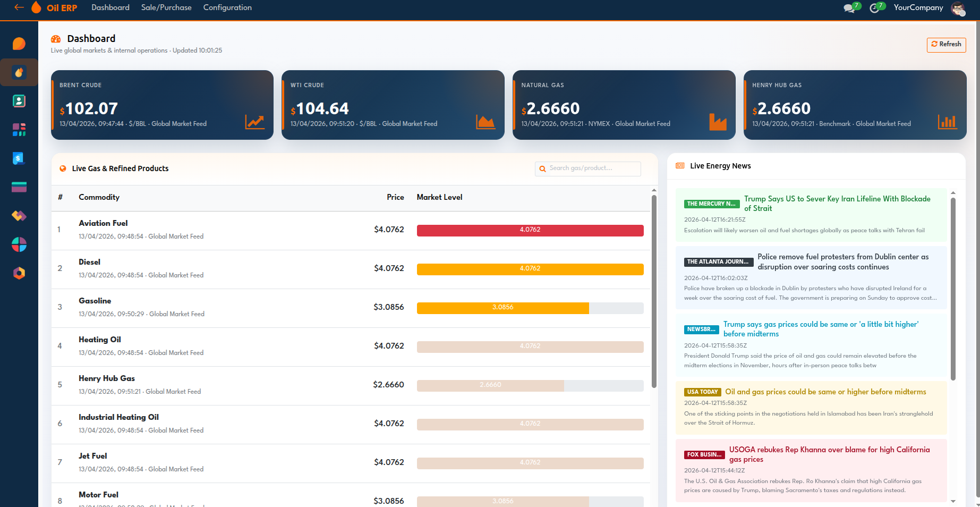Image resolution: width=980 pixels, height=507 pixels.
Task: Open the Dublin fuel protesters news headline
Action: pyautogui.click(x=843, y=261)
